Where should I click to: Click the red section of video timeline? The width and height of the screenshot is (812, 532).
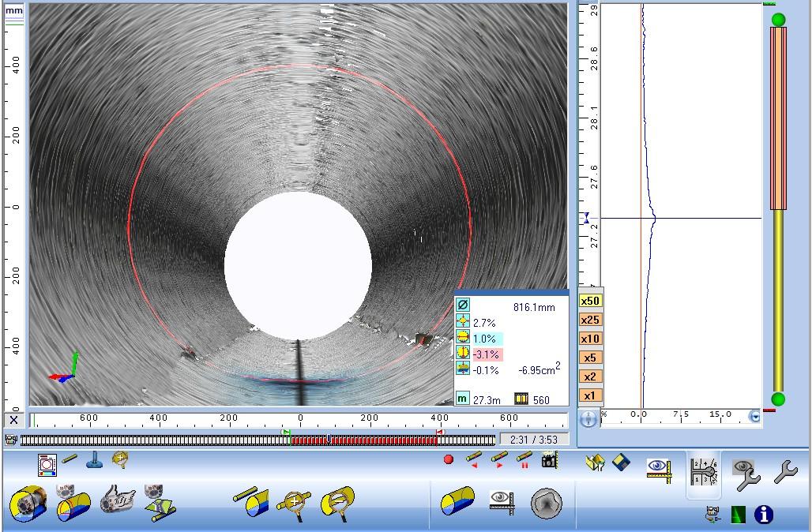pyautogui.click(x=363, y=440)
